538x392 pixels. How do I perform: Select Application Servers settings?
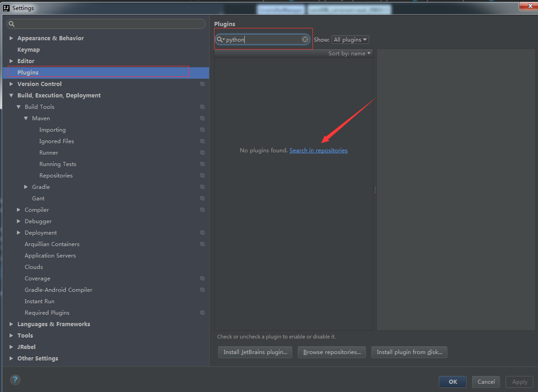[50, 256]
